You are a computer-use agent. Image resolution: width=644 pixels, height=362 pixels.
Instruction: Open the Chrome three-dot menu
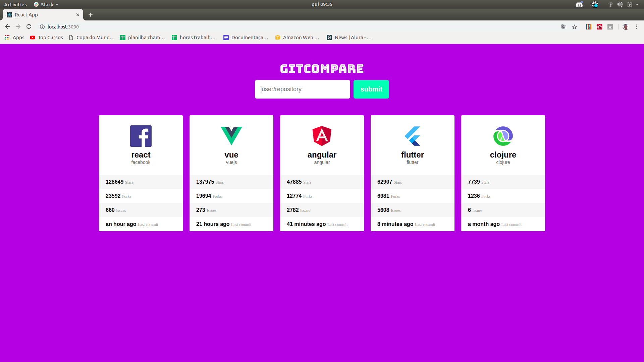[636, 27]
